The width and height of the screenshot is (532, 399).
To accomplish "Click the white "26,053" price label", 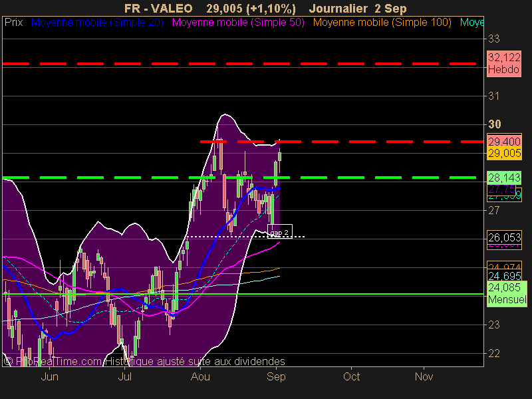I will click(x=504, y=237).
